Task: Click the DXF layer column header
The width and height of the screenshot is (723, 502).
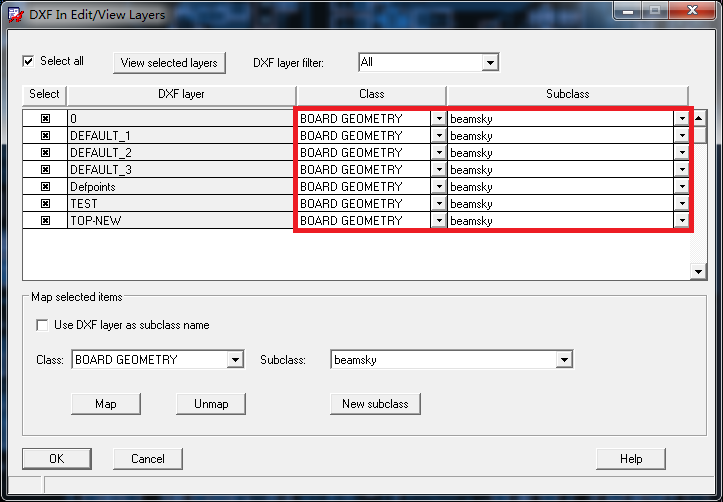Action: (181, 95)
